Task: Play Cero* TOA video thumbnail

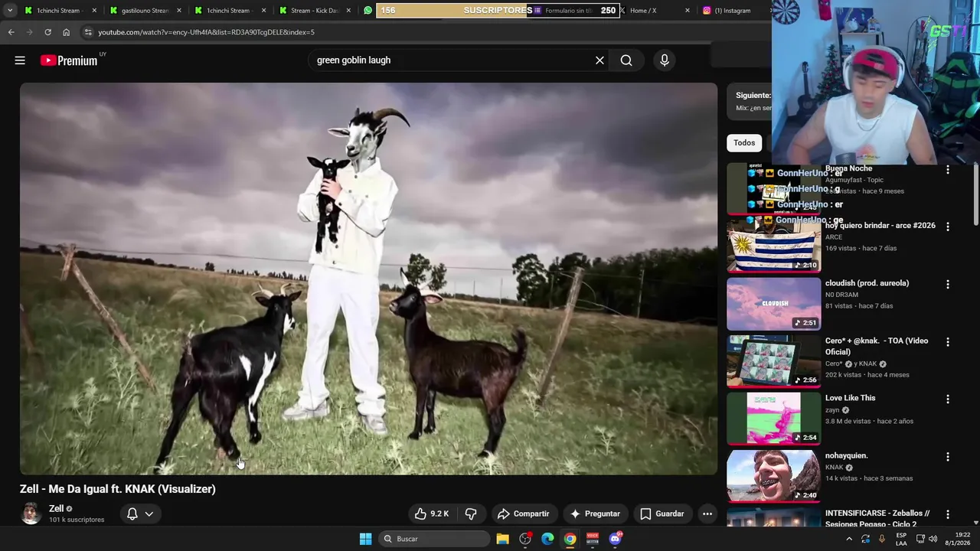Action: [x=773, y=360]
